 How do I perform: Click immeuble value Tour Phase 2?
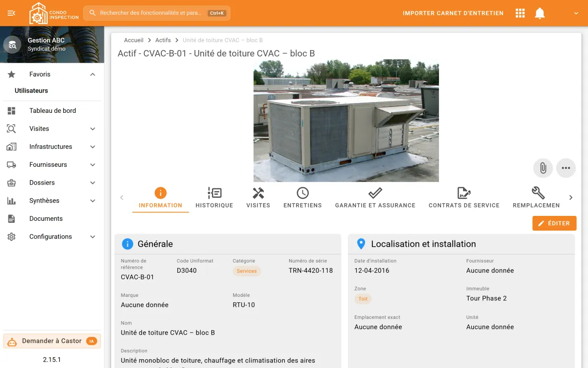[487, 298]
